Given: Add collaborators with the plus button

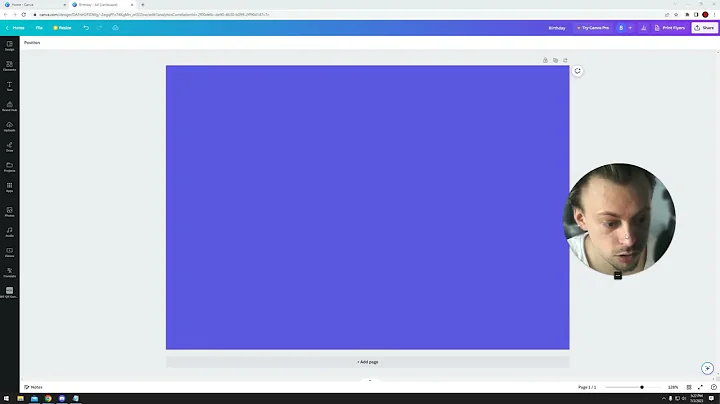Looking at the screenshot, I should pyautogui.click(x=630, y=28).
